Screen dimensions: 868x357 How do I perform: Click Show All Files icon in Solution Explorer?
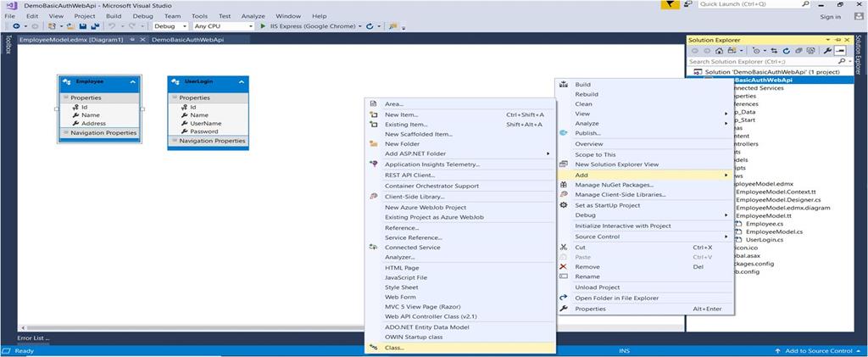point(811,50)
